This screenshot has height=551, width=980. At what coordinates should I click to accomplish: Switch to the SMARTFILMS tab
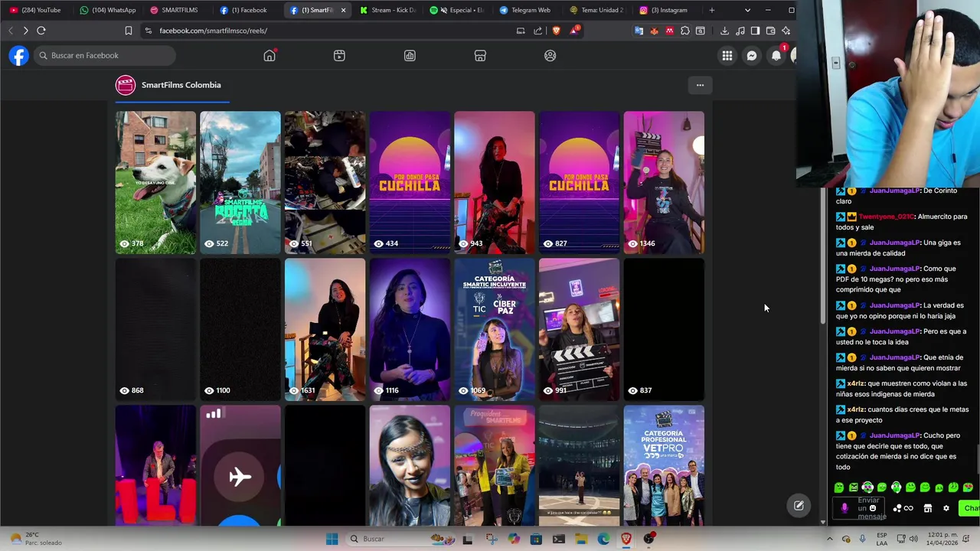pos(175,10)
